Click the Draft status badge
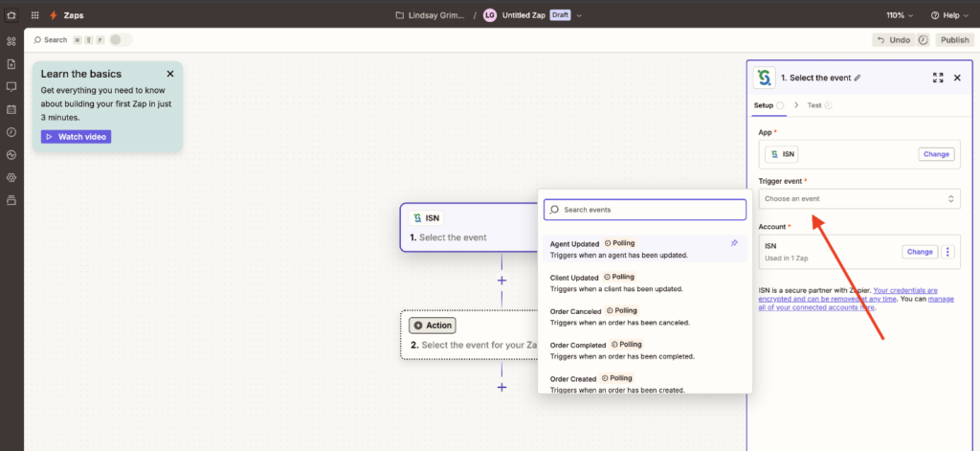 pos(560,15)
